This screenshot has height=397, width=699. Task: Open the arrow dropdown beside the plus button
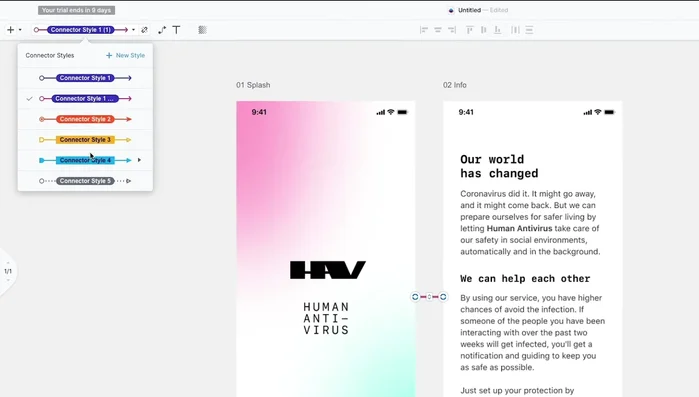point(20,30)
